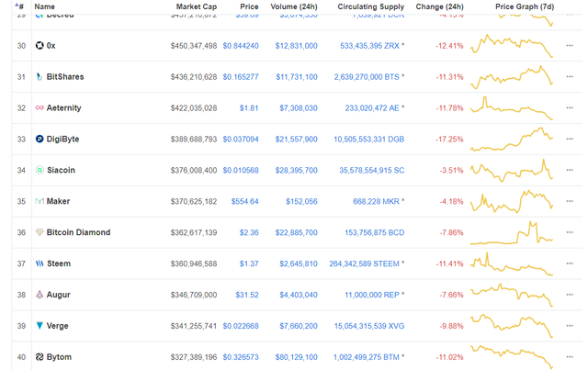588x370 pixels.
Task: Open the Steem coin page link
Action: coord(59,263)
